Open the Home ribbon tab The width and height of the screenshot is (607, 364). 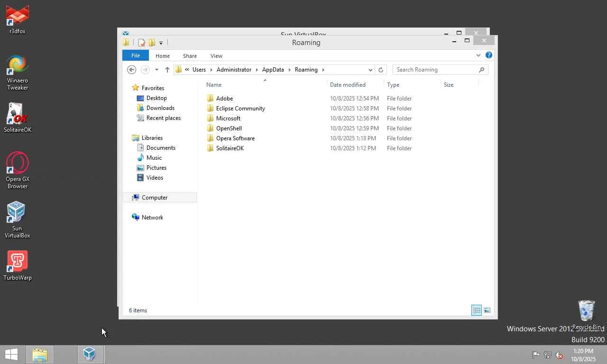(x=163, y=56)
